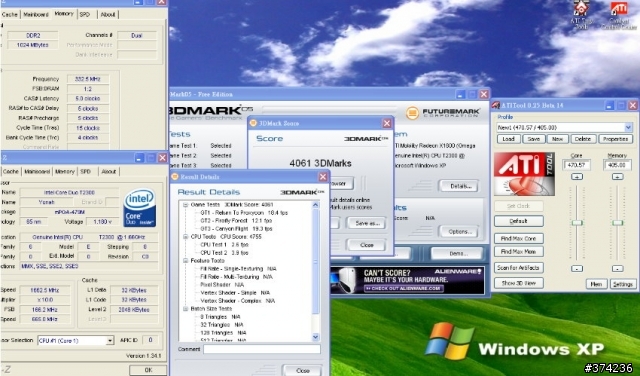The height and width of the screenshot is (376, 640).
Task: Click the ATITool title bar icon
Action: click(496, 105)
